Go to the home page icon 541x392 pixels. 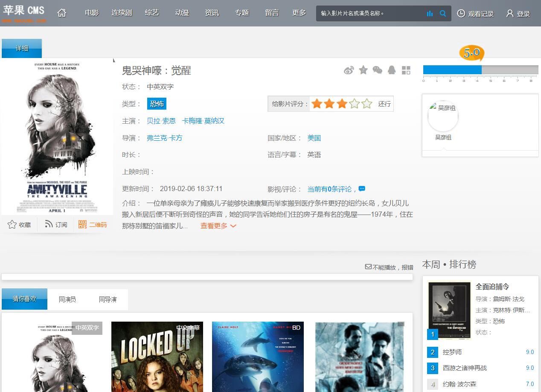62,13
